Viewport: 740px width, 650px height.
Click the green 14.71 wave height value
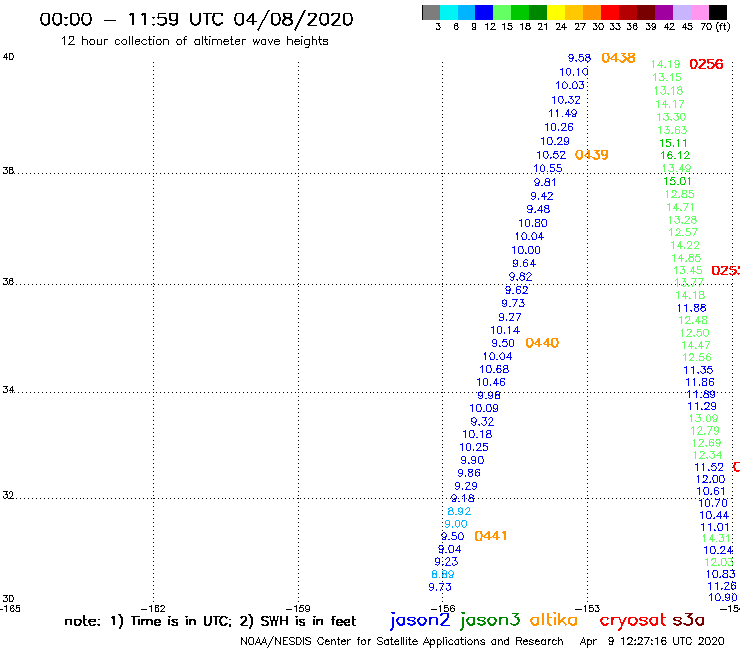click(x=680, y=207)
